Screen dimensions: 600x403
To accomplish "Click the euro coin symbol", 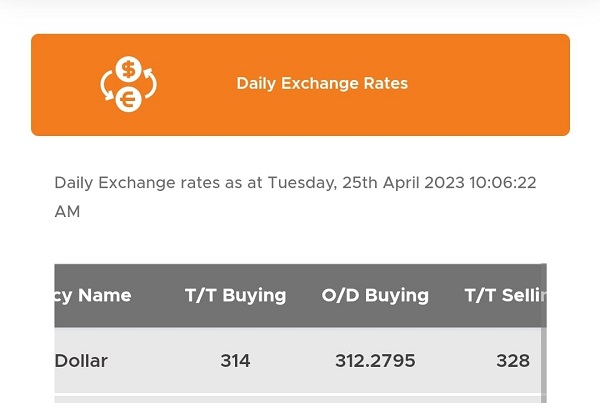I will (x=129, y=100).
